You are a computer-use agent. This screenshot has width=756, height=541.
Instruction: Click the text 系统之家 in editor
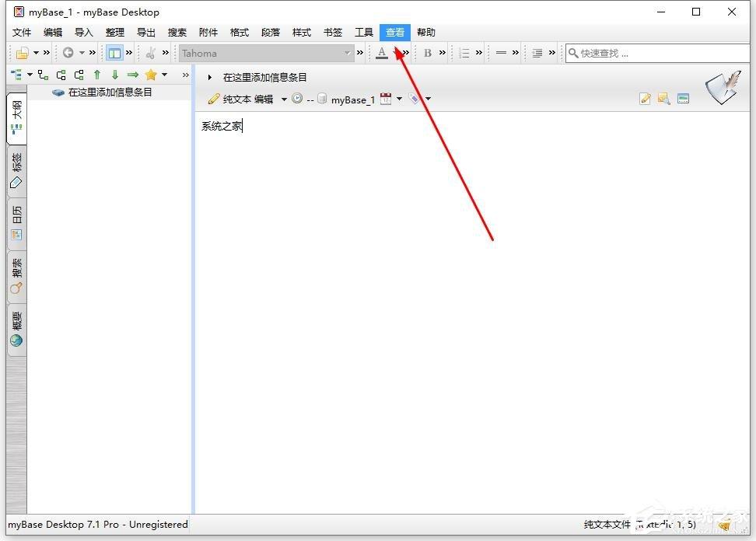click(x=222, y=126)
